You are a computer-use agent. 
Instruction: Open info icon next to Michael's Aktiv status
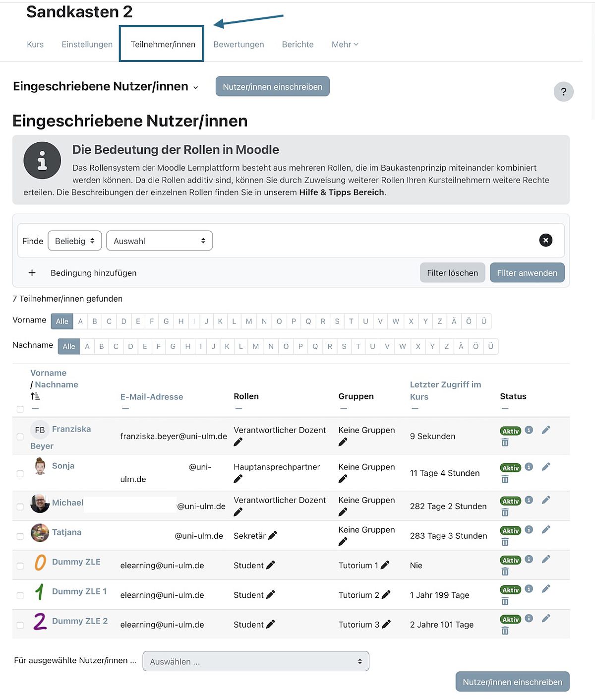pyautogui.click(x=529, y=500)
